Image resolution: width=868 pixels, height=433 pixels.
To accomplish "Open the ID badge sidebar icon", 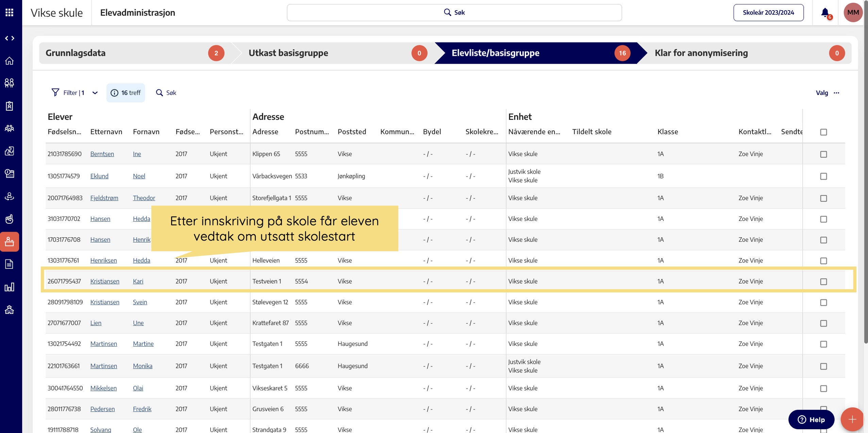I will point(10,106).
